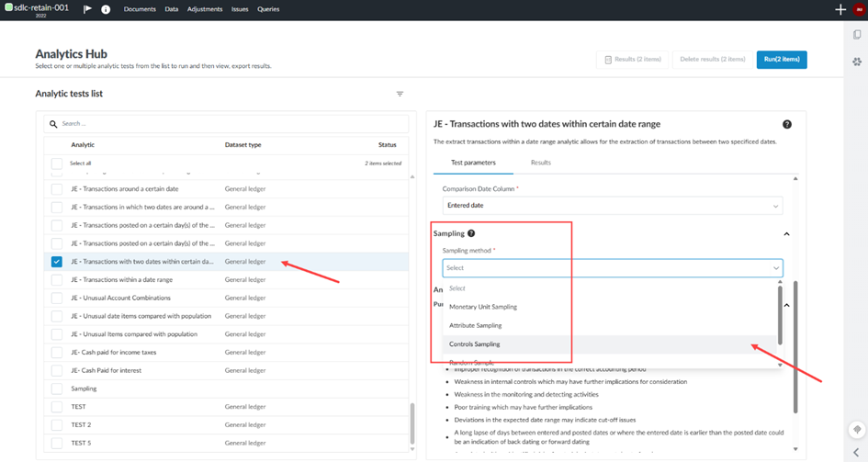Click the user avatar in top right

(x=859, y=9)
